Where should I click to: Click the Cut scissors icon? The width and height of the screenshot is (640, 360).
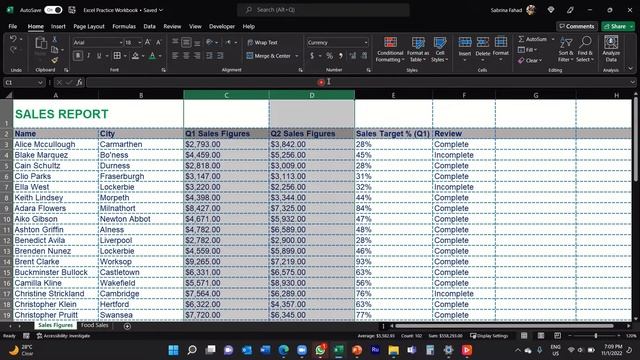pyautogui.click(x=54, y=39)
